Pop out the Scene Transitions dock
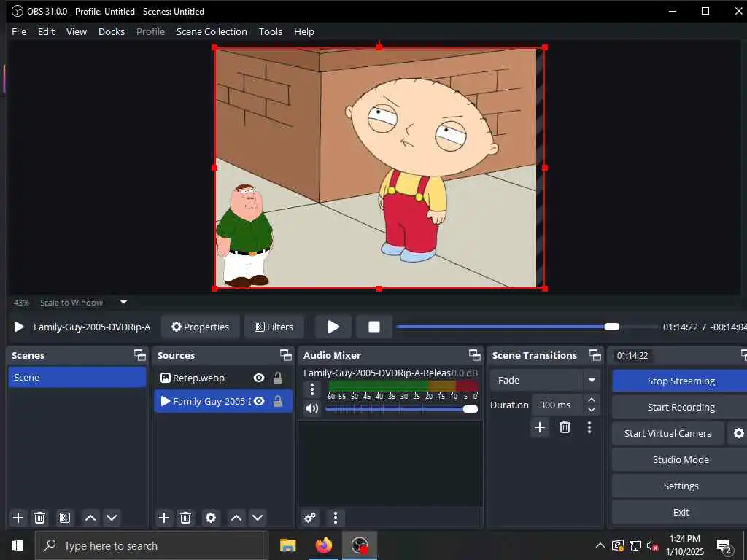 pos(595,355)
